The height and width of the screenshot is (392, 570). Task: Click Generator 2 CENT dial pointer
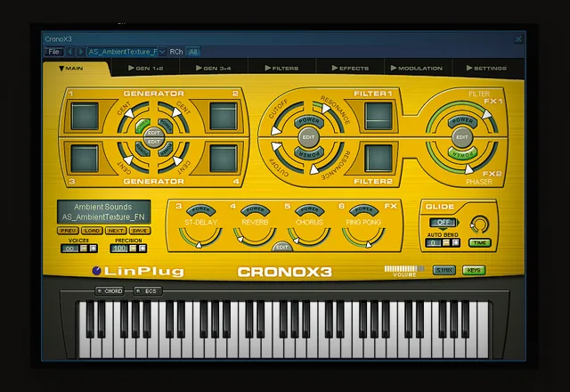(176, 112)
